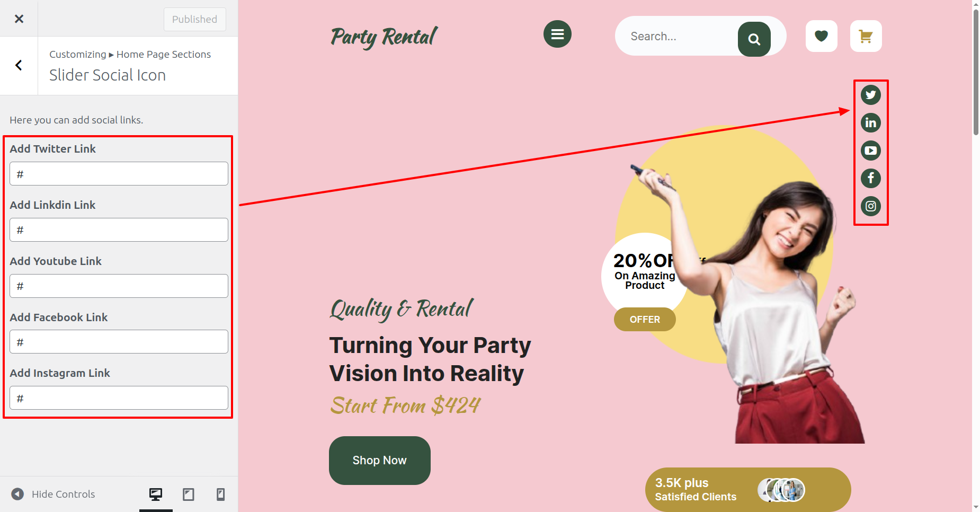Go back to Home Page Sections
The width and height of the screenshot is (980, 512).
(x=19, y=65)
